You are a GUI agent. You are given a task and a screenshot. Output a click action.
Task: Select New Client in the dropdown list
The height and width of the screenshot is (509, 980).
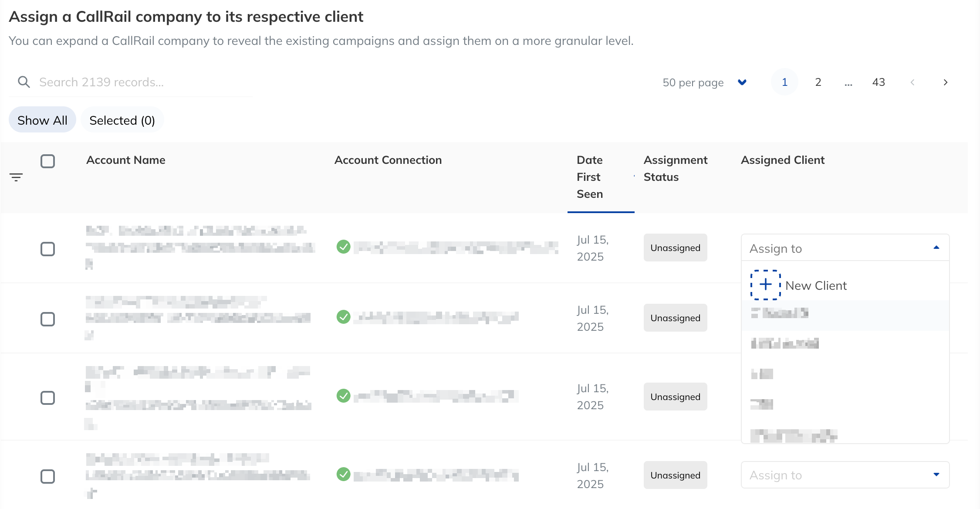point(845,285)
